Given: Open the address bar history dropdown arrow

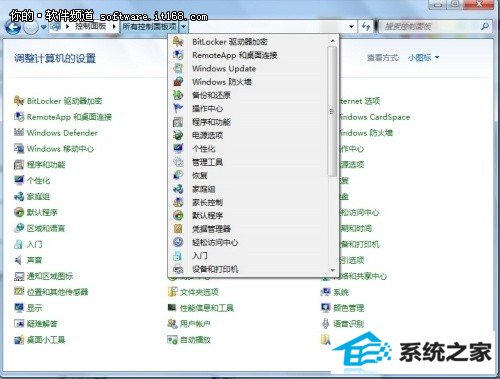Looking at the screenshot, I should pos(351,26).
